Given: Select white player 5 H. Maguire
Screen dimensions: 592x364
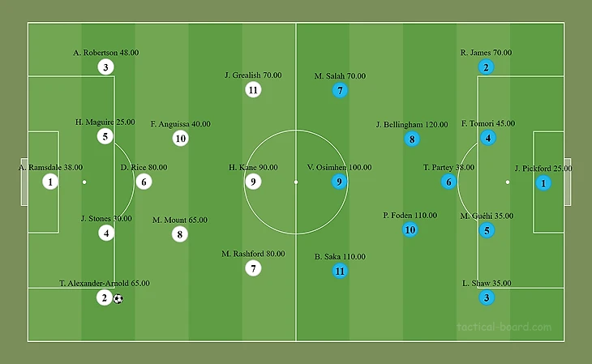Looking at the screenshot, I should (x=105, y=136).
